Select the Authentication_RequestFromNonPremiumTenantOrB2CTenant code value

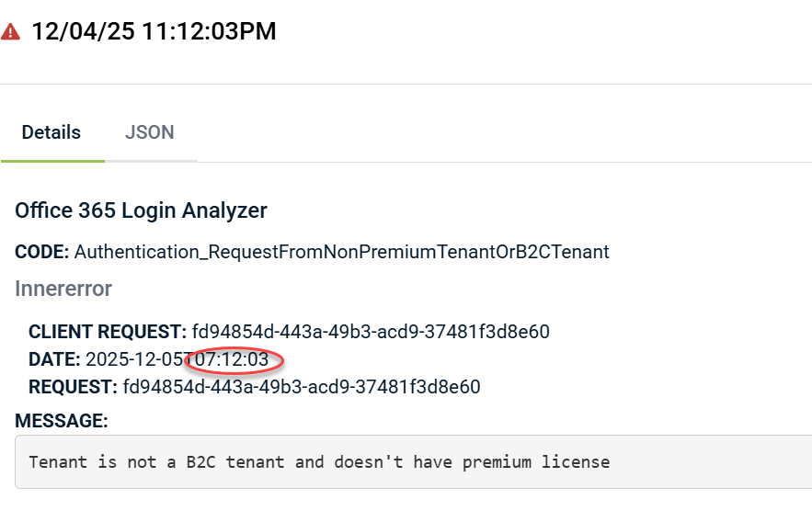click(x=341, y=252)
